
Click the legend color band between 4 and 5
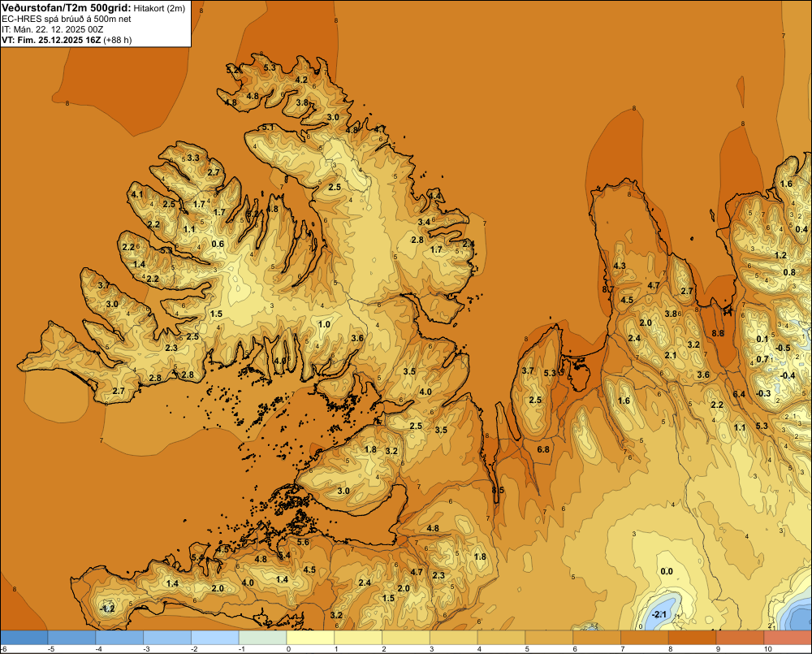coord(502,638)
